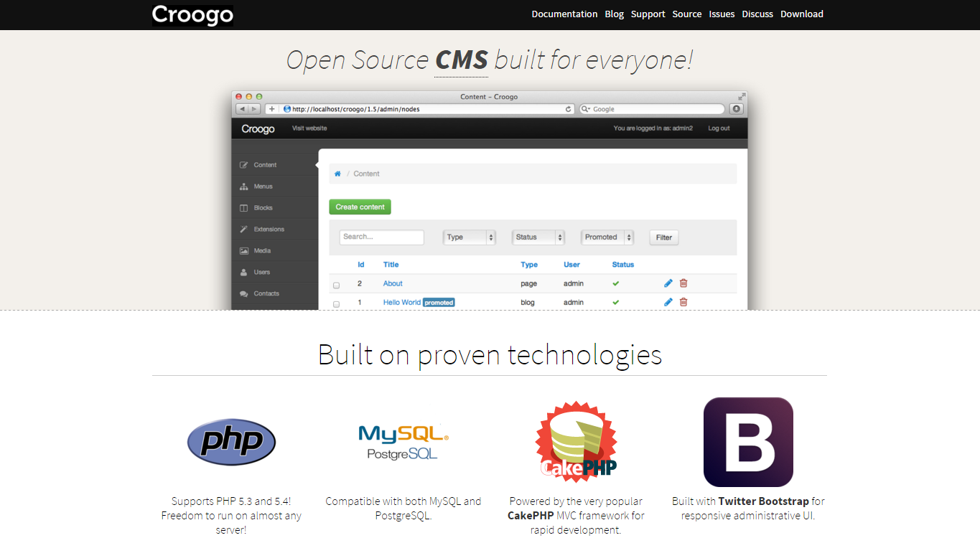Sort by the Type column header
Image resolution: width=980 pixels, height=543 pixels.
point(529,265)
